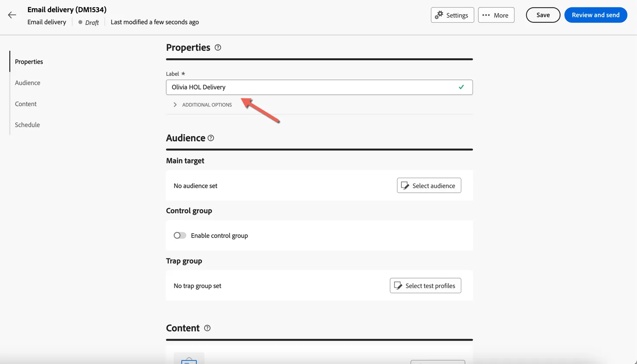Click the More button label
The width and height of the screenshot is (637, 364).
501,15
